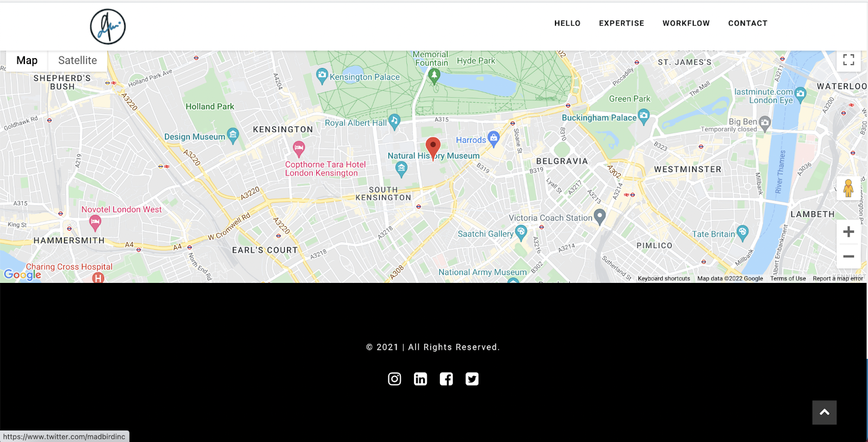Click Report a map error link
Image resolution: width=868 pixels, height=442 pixels.
[838, 279]
